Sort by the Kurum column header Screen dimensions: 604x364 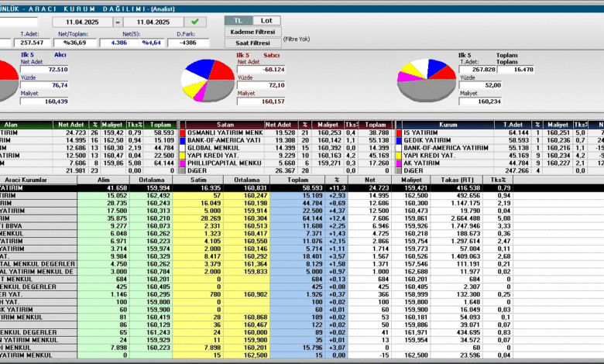pyautogui.click(x=448, y=125)
